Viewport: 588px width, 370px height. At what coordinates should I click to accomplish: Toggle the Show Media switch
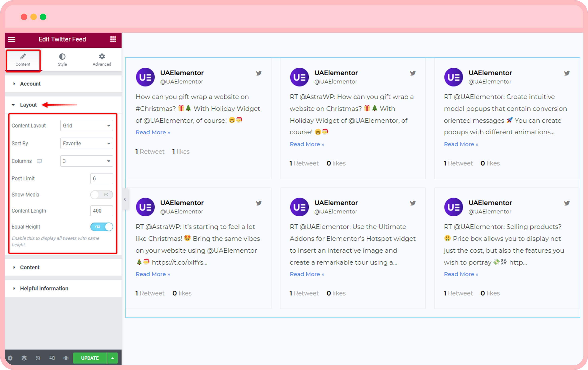click(102, 195)
